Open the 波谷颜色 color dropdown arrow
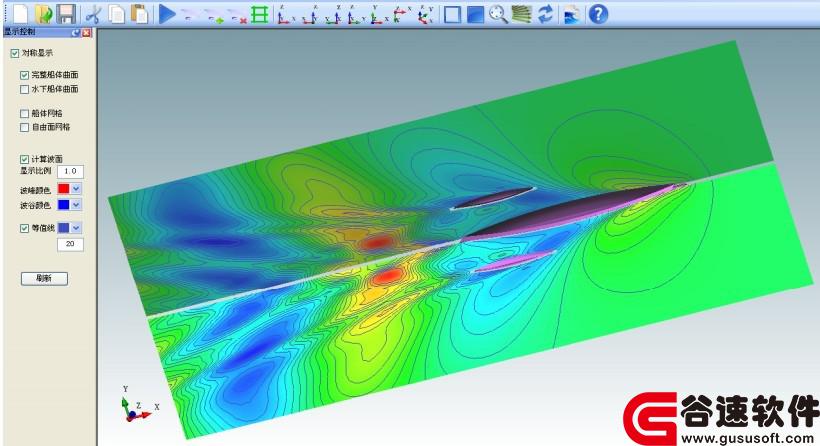820x446 pixels. coord(76,205)
